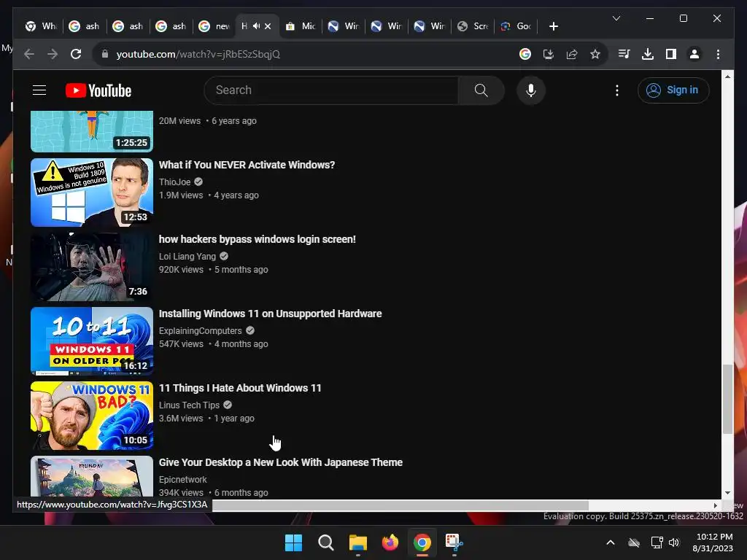The image size is (747, 560).
Task: Open YouTube settings three-dot menu
Action: (x=617, y=90)
